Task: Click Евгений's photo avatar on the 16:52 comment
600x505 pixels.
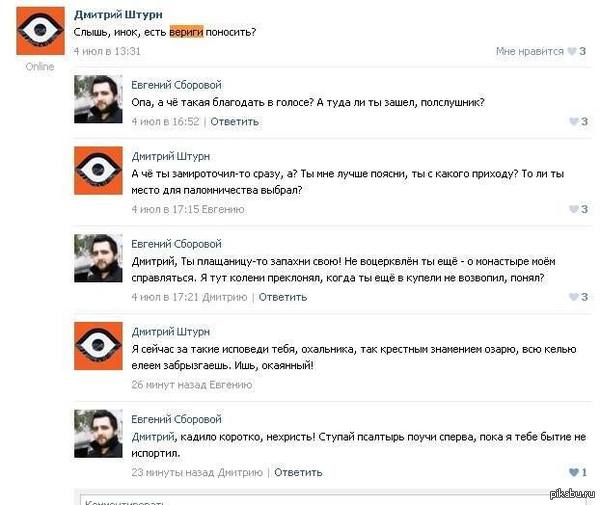Action: (x=98, y=100)
